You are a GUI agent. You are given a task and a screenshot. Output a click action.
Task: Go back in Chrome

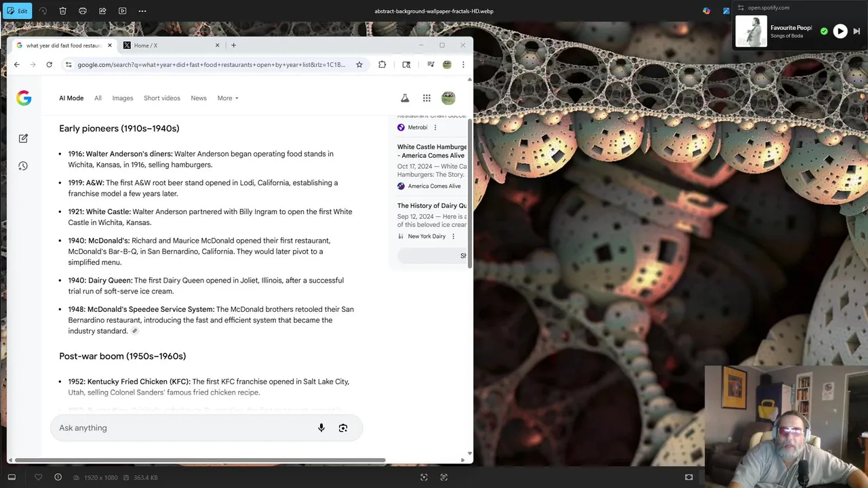click(x=17, y=64)
